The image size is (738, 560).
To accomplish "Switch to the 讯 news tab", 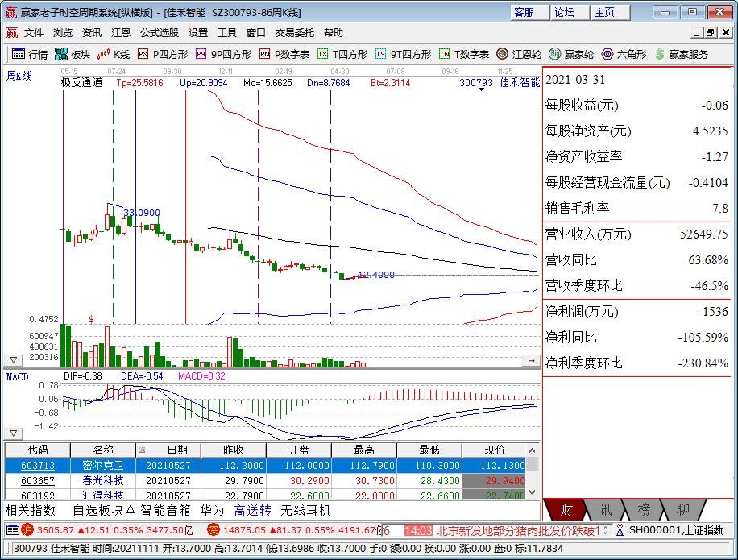I will point(605,509).
